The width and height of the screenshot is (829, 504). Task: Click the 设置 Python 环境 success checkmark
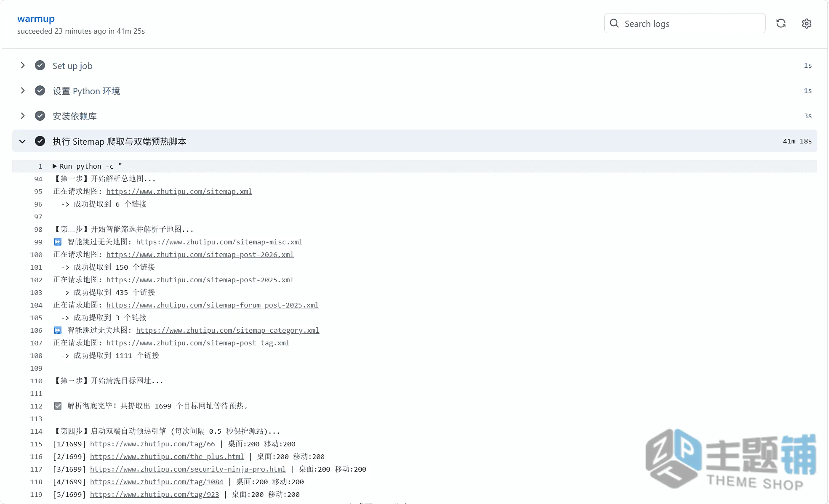40,91
